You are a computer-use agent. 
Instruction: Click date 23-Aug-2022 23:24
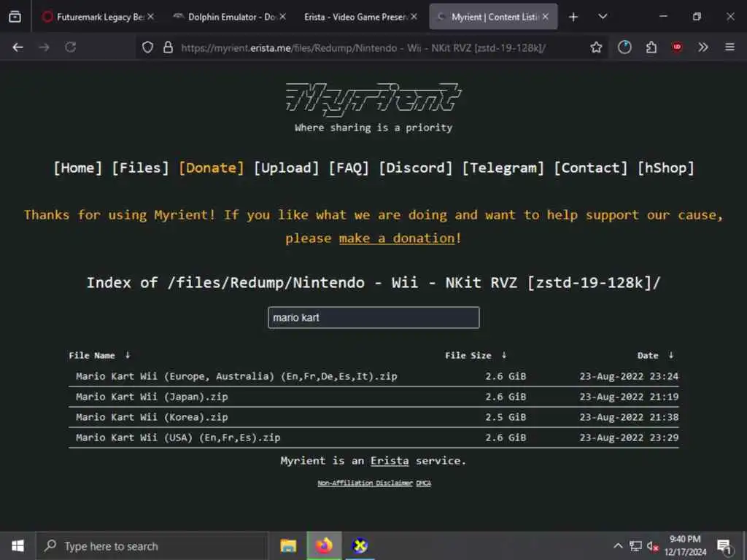click(x=629, y=376)
